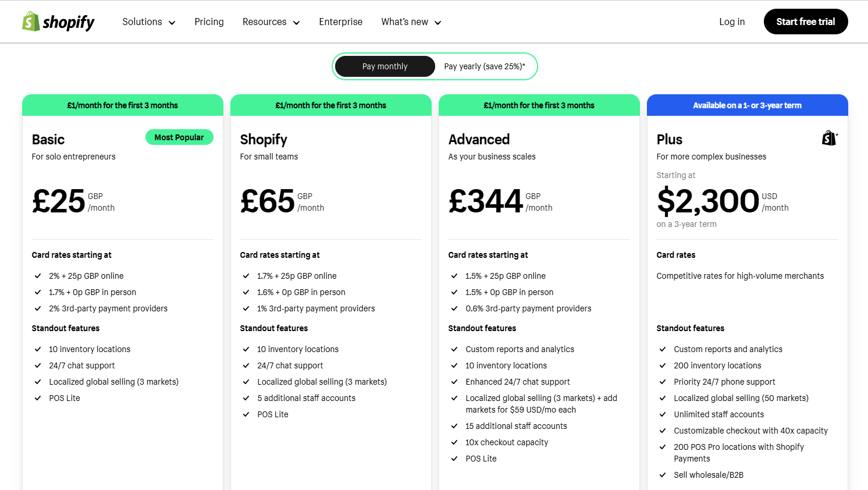Click the Shopify plan title
Viewport: 868px width, 490px height.
point(264,140)
